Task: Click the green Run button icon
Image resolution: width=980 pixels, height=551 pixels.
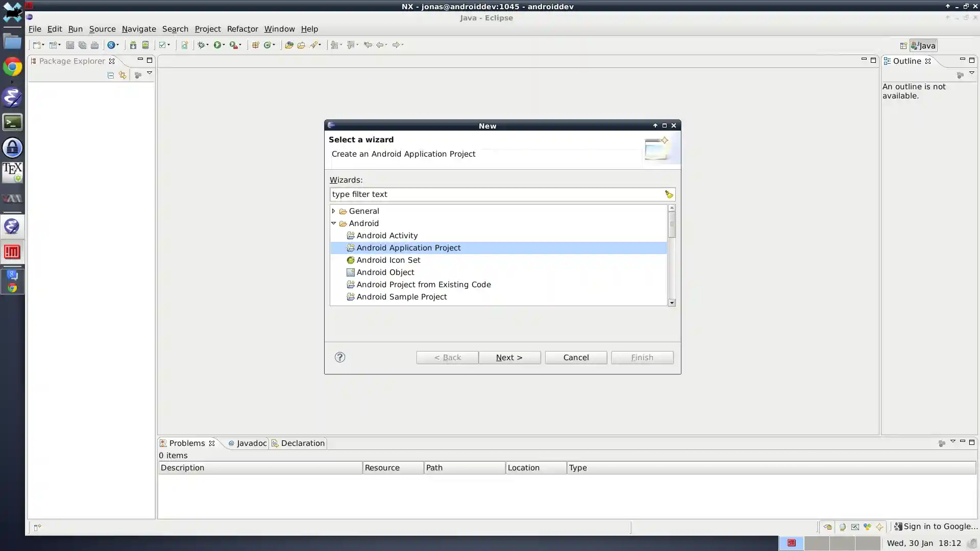Action: point(217,45)
